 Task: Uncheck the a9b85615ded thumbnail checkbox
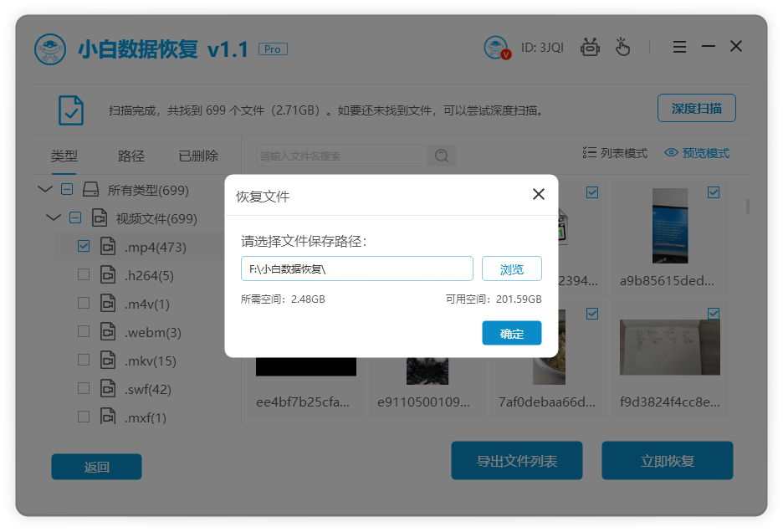coord(714,192)
